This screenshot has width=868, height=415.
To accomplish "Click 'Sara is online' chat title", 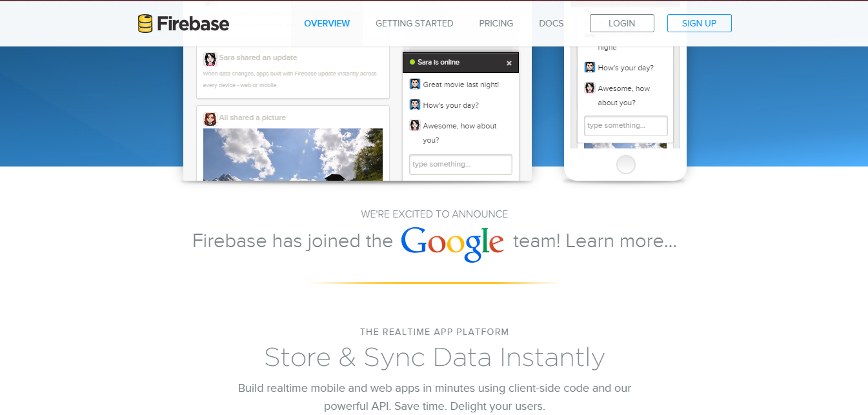I will 438,63.
